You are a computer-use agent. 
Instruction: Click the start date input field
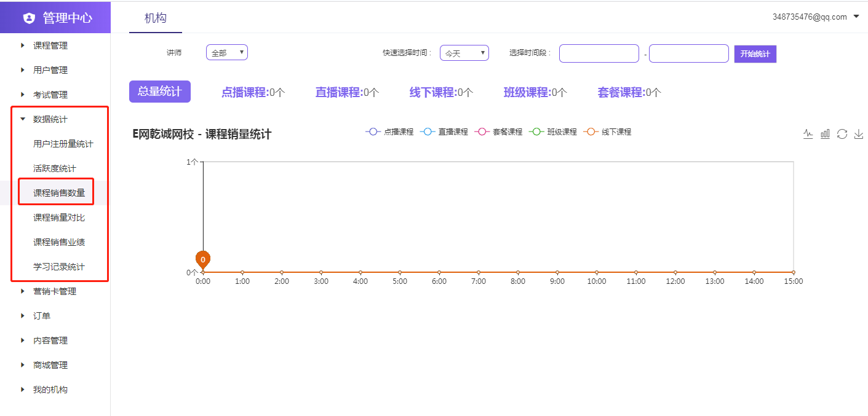pos(599,53)
